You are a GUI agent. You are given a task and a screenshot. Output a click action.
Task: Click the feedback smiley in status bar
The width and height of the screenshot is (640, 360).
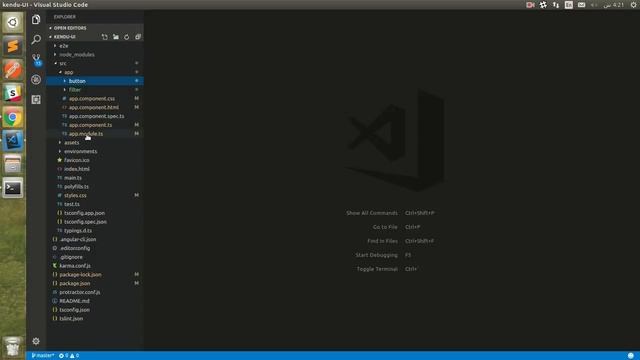[x=631, y=356]
